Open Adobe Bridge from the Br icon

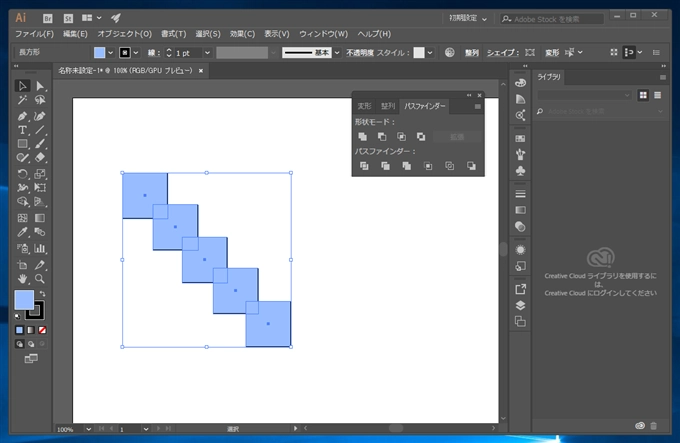pyautogui.click(x=48, y=18)
